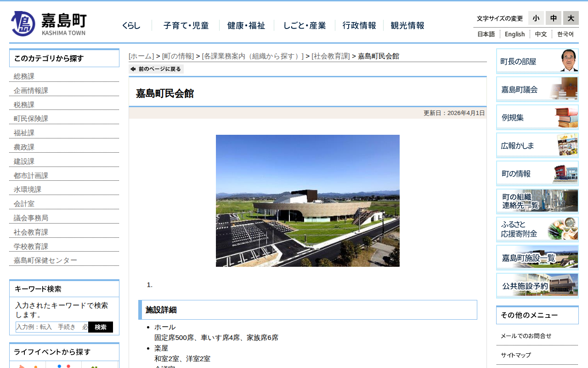Switch language to English
The width and height of the screenshot is (588, 368).
pos(514,34)
